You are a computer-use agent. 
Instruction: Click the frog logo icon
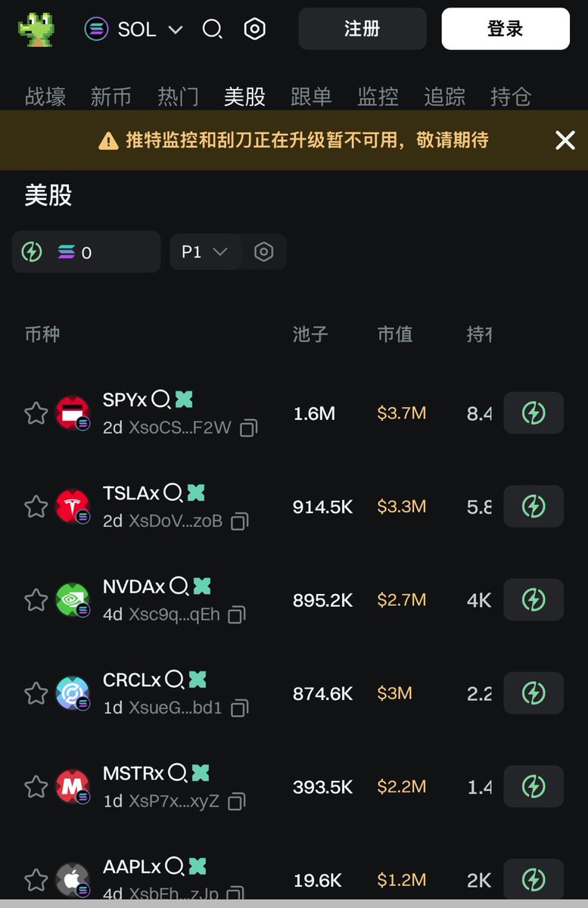click(x=36, y=30)
